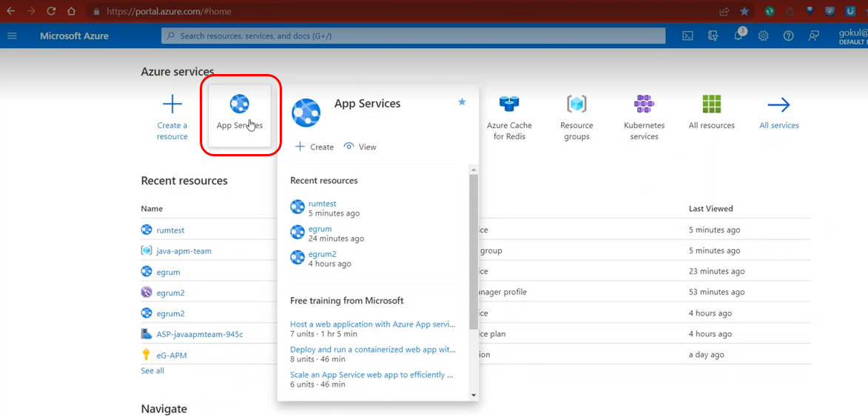Click the popup scrollbar down arrow
868x417 pixels.
[474, 395]
